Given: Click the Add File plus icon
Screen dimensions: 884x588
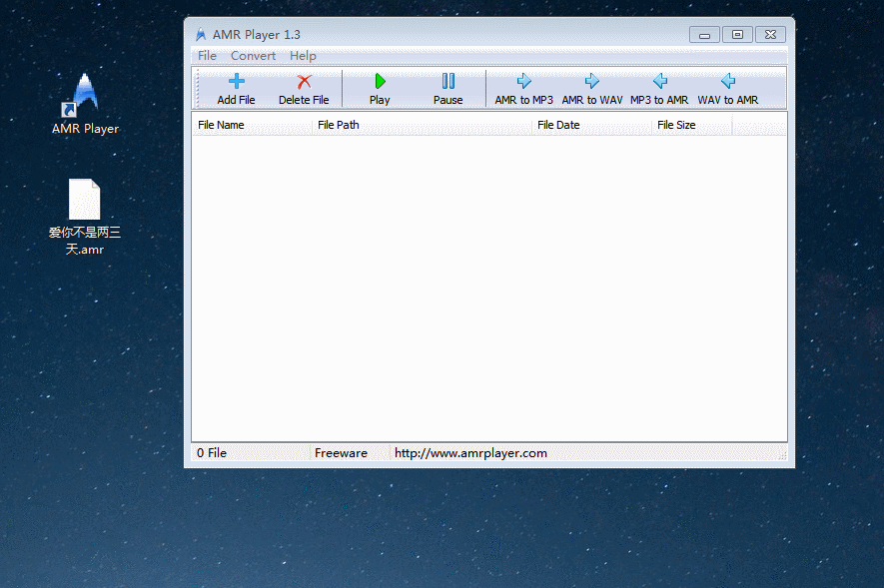Looking at the screenshot, I should pos(236,82).
